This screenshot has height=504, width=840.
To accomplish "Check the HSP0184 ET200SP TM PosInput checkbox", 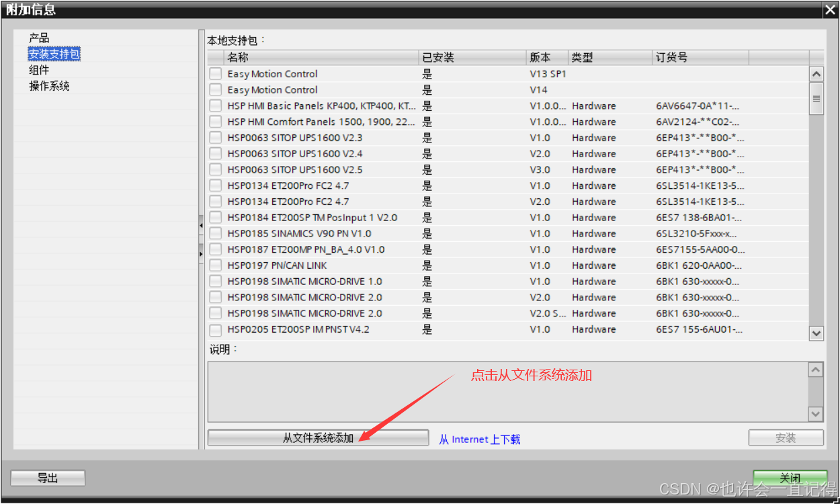I will [215, 218].
